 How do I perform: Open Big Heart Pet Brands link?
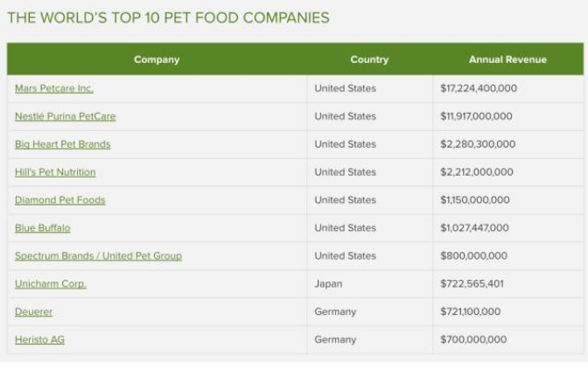click(x=62, y=144)
